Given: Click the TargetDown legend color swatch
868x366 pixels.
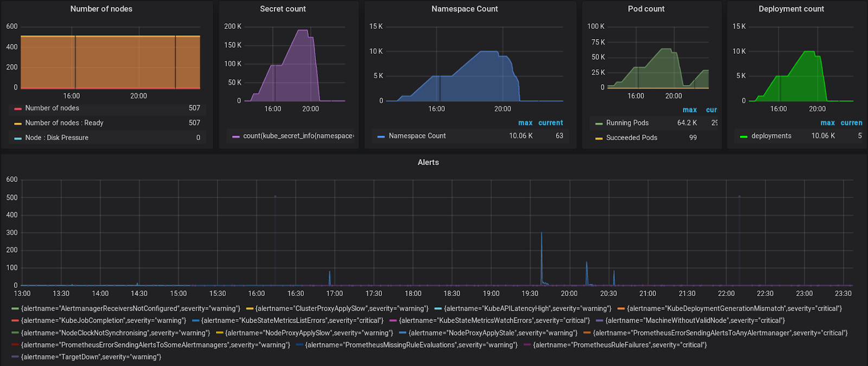Looking at the screenshot, I should tap(15, 357).
